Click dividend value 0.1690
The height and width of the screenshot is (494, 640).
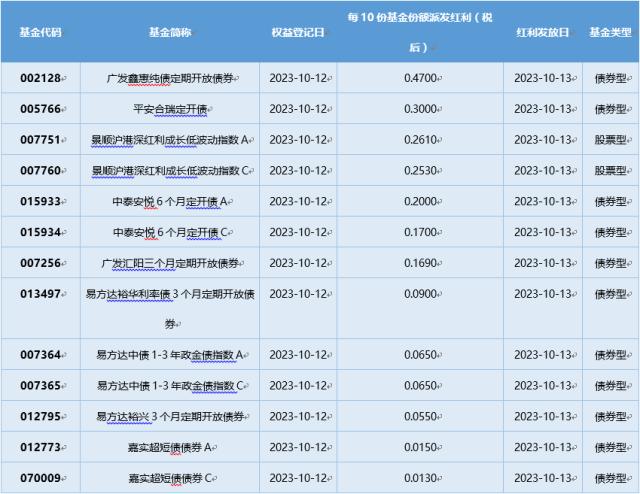(420, 263)
